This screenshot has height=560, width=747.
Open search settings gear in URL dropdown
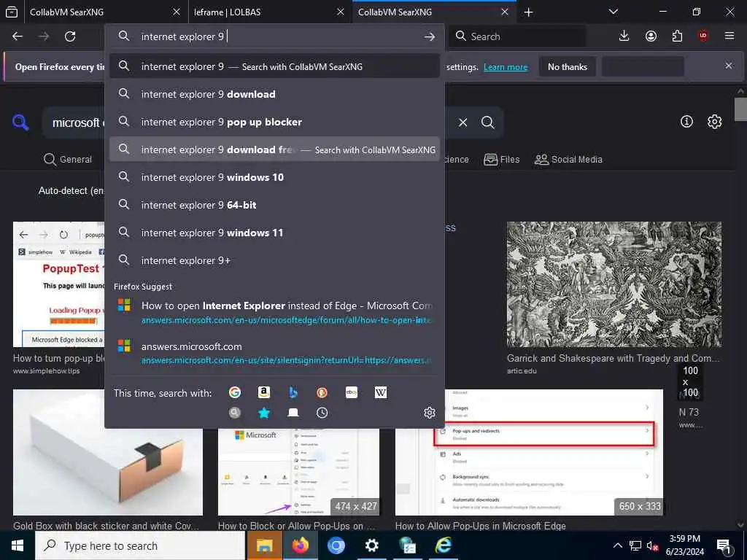429,413
